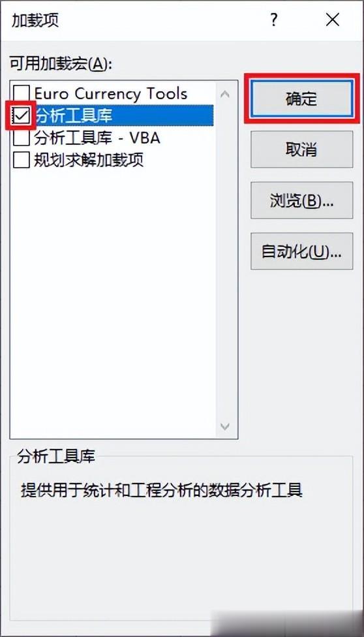Click the add-in list scrollbar track
364x637 pixels.
224,260
